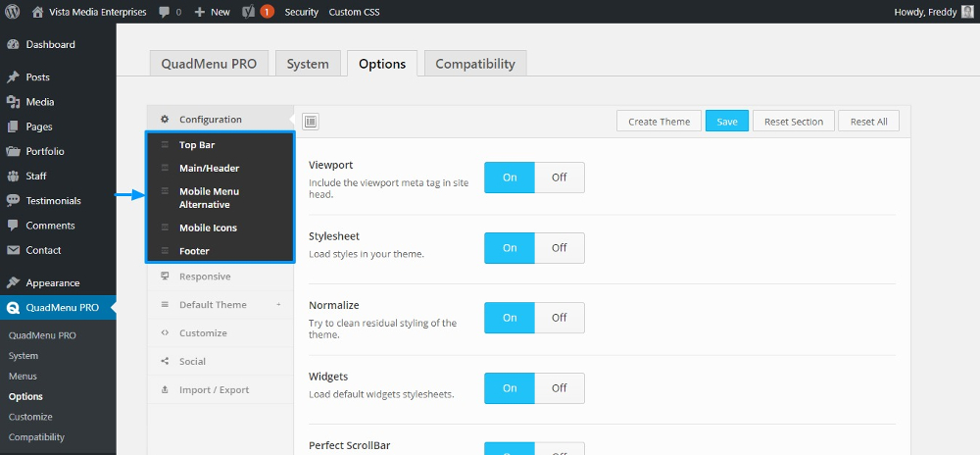Click the Posts pushpin icon

[x=13, y=77]
